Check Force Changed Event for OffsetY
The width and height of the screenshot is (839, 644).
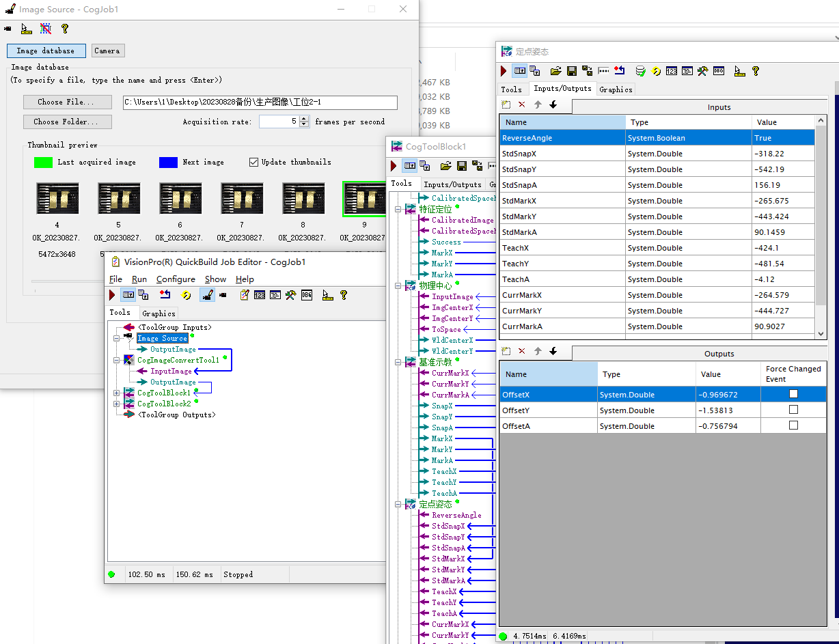tap(793, 410)
